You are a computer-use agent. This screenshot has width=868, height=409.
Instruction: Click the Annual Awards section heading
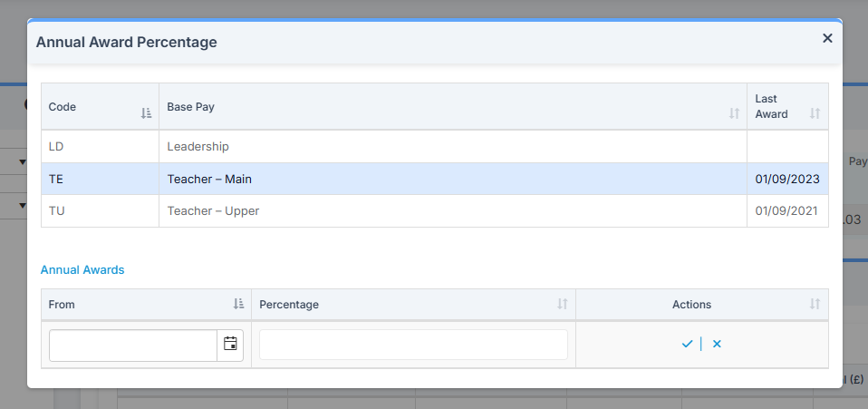point(82,269)
